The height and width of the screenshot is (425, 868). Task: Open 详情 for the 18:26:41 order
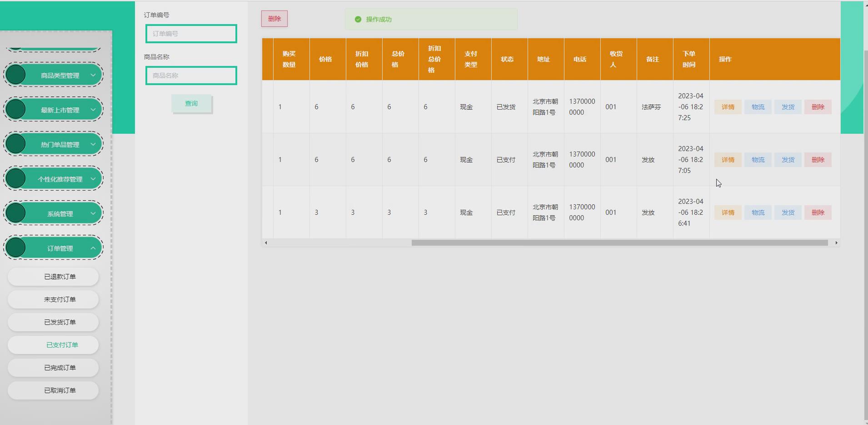pos(728,212)
